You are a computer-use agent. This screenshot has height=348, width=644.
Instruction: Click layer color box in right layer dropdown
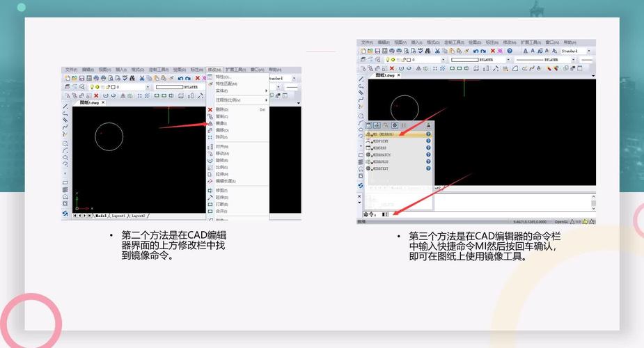click(x=408, y=60)
